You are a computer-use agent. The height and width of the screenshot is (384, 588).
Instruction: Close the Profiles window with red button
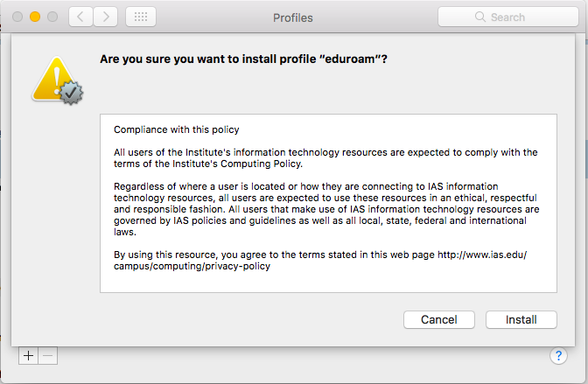pos(17,17)
